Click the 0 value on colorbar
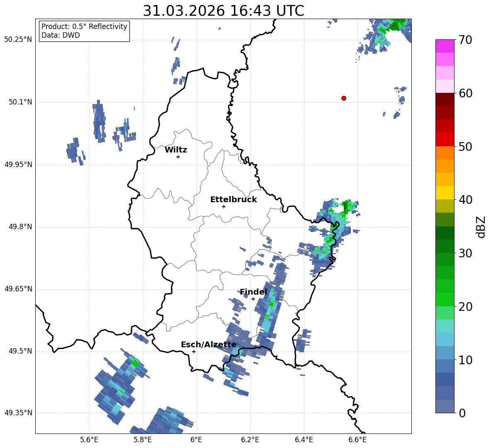This screenshot has width=491, height=448. (462, 413)
